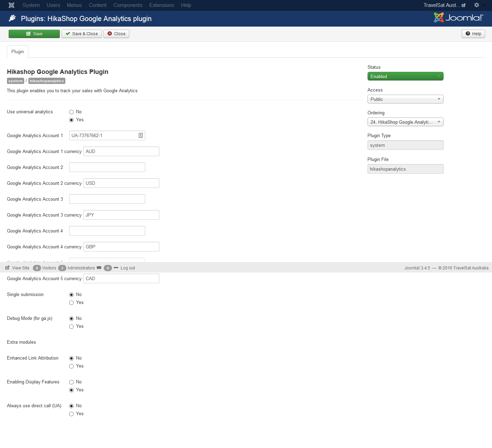Click the messages envelope icon in the status bar
Image resolution: width=492 pixels, height=448 pixels.
pos(99,268)
